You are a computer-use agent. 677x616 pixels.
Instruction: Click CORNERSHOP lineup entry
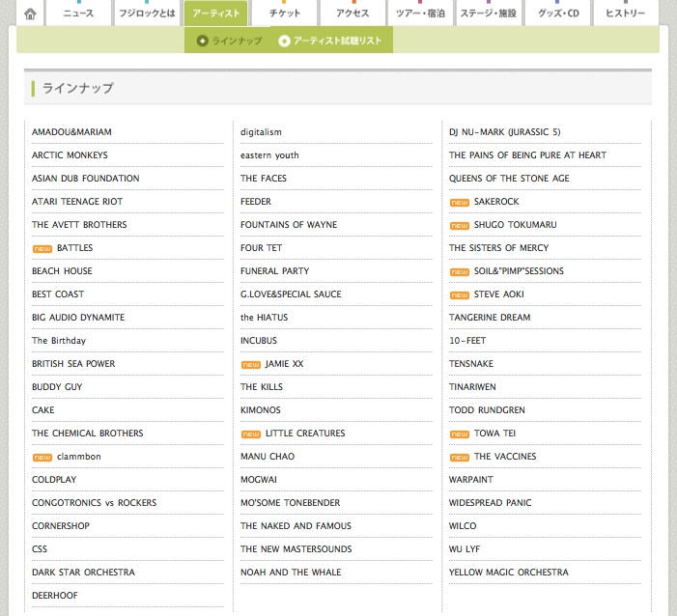(61, 526)
